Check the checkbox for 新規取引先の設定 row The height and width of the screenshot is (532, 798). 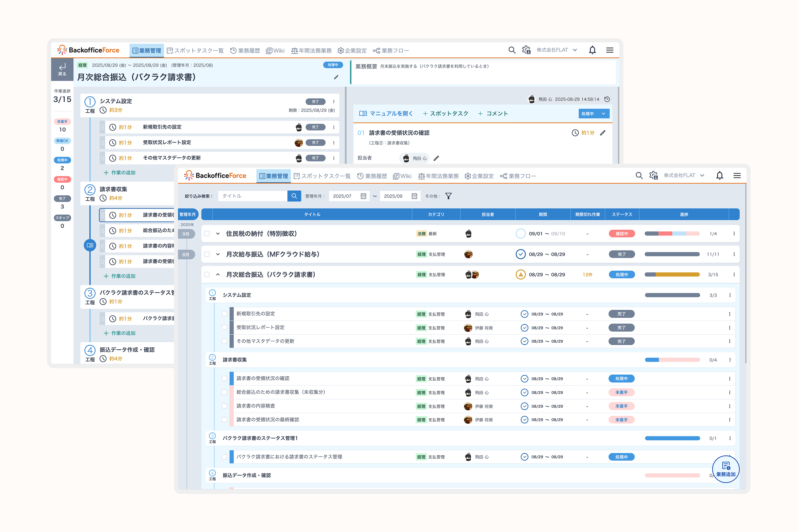(225, 313)
